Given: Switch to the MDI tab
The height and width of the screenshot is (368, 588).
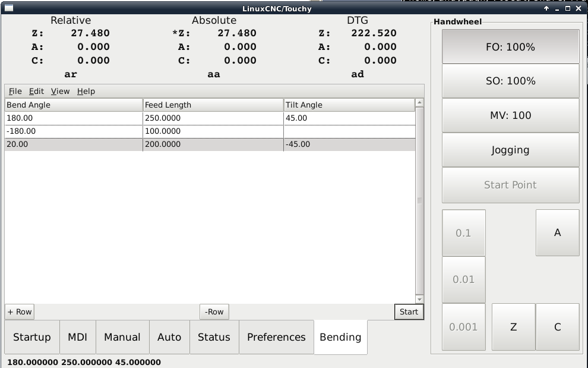Looking at the screenshot, I should 78,337.
